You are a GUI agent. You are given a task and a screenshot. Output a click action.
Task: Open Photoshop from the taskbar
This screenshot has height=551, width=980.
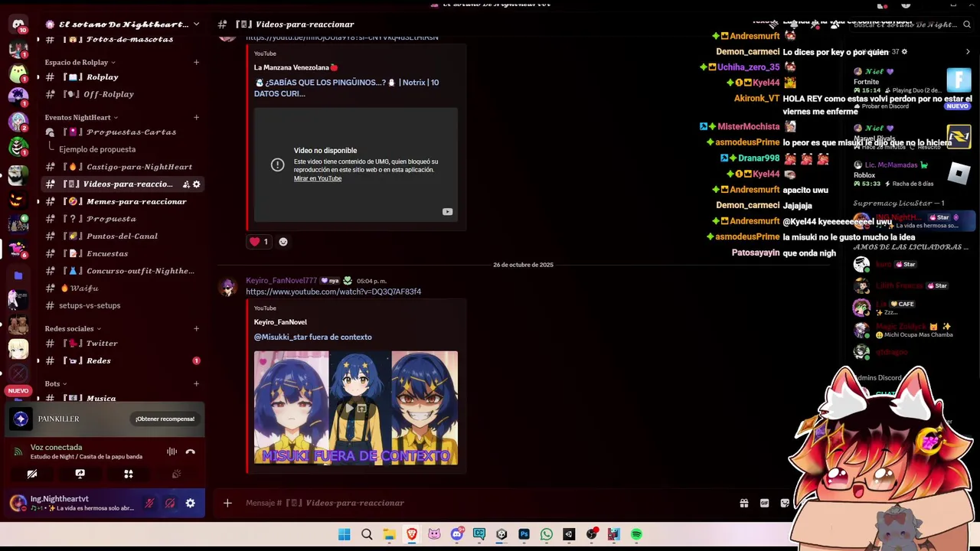point(524,534)
